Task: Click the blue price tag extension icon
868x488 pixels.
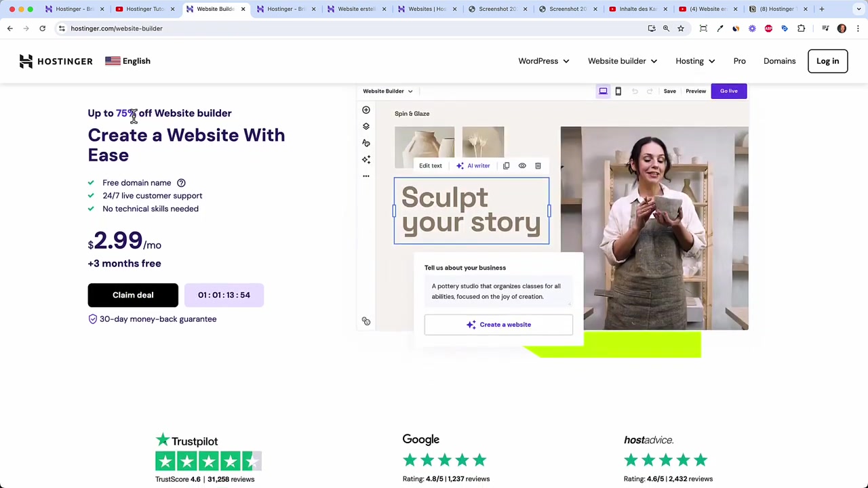Action: click(x=785, y=28)
